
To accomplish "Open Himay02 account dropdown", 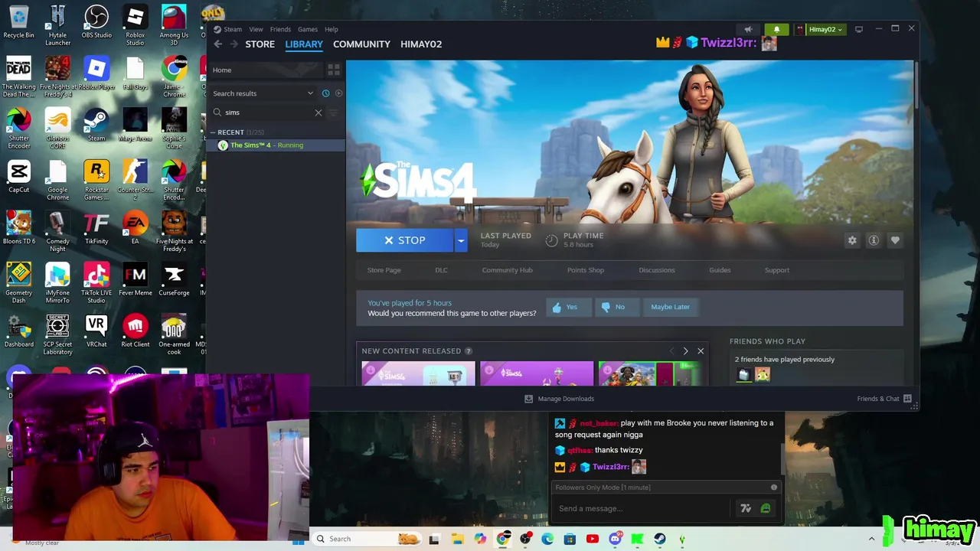I will [x=819, y=29].
